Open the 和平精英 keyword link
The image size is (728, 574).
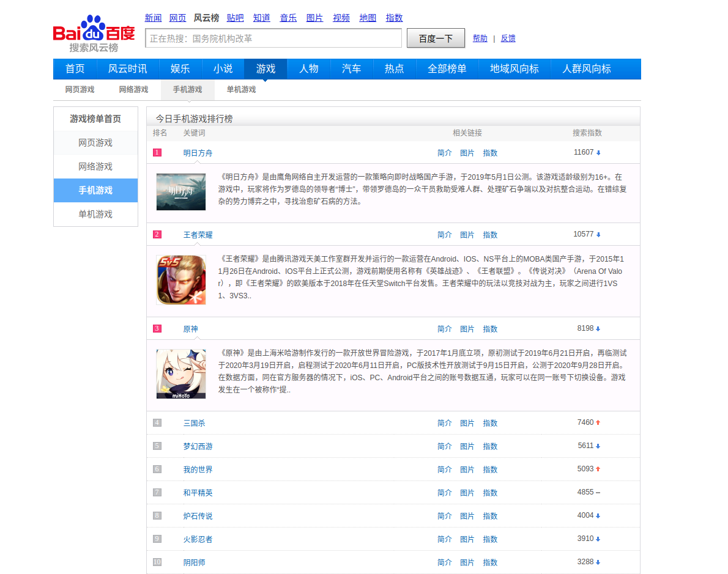tap(198, 493)
